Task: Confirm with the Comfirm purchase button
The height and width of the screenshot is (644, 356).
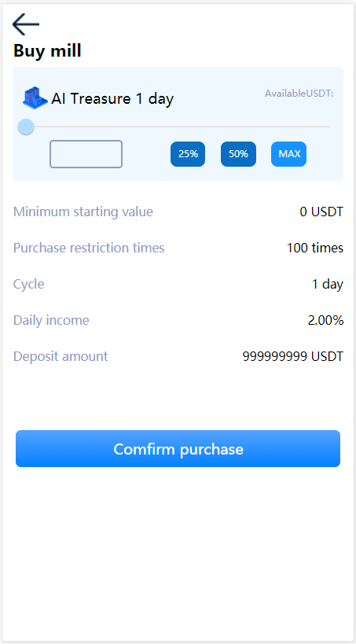Action: coord(178,448)
